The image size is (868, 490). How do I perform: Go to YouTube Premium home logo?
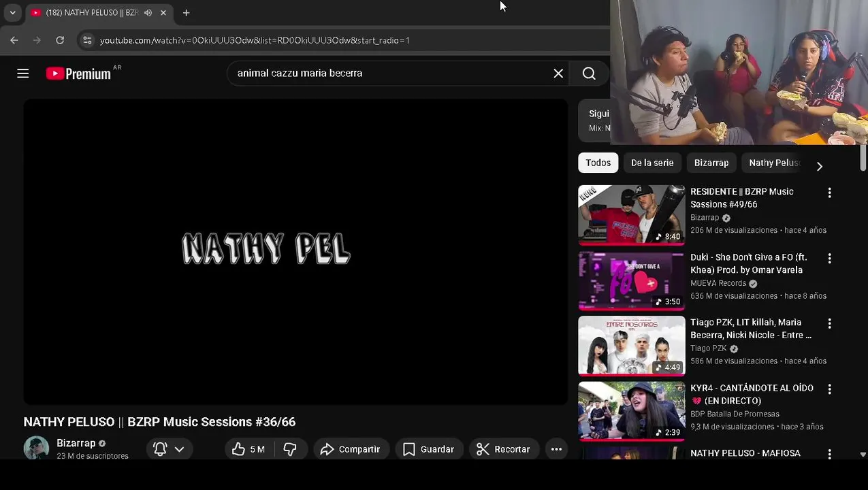(78, 73)
